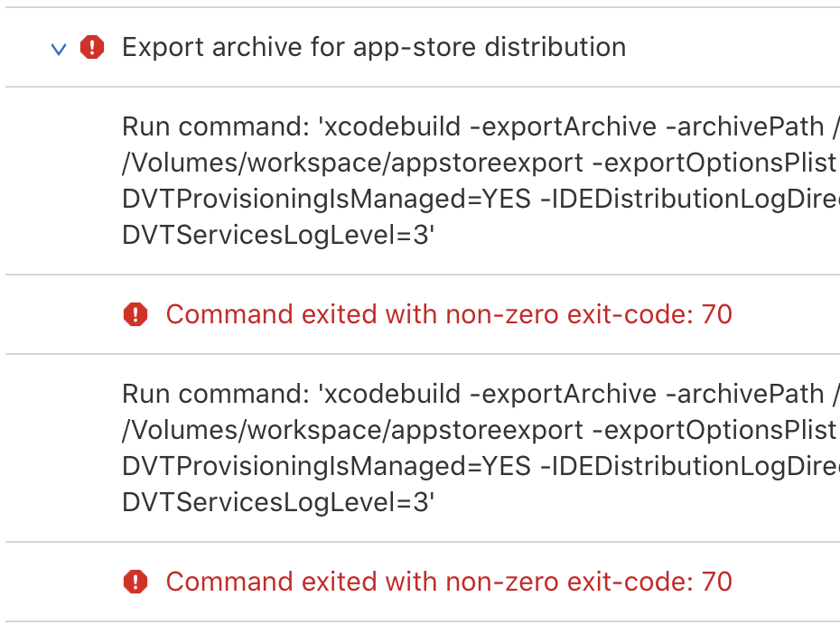This screenshot has height=634, width=840.
Task: Click "DVTProvisioningIsManaged=YES" in second command
Action: coord(326,466)
